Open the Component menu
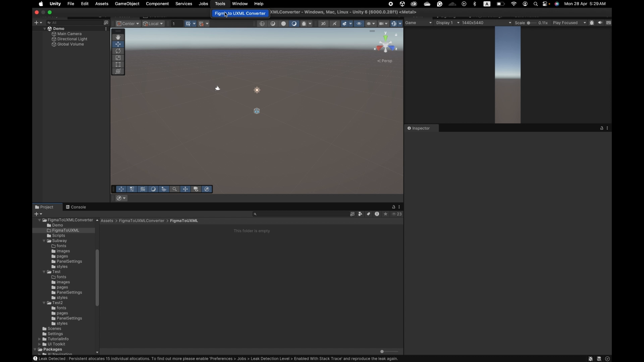This screenshot has width=644, height=362. click(x=157, y=4)
